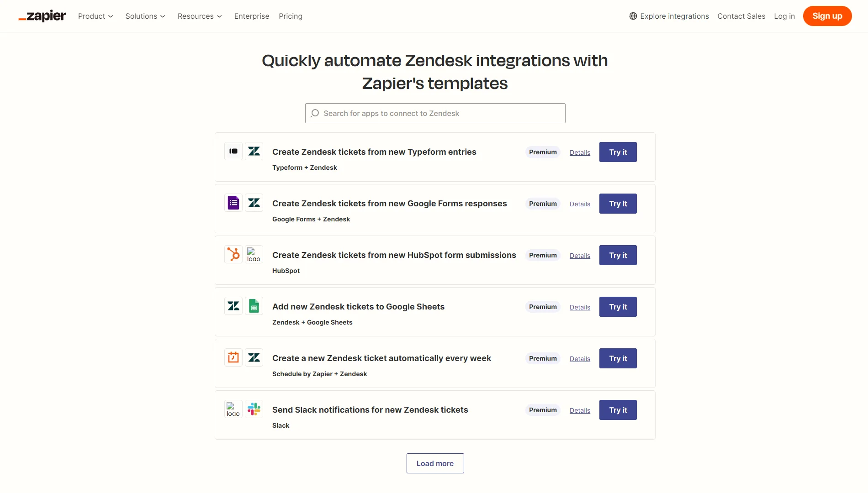Open the Enterprise page
Screen dimensions: 868x493
point(252,16)
